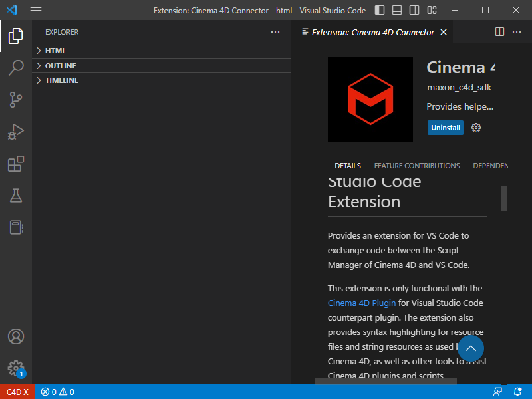This screenshot has width=532, height=399.
Task: Open the Source Control view
Action: click(16, 100)
